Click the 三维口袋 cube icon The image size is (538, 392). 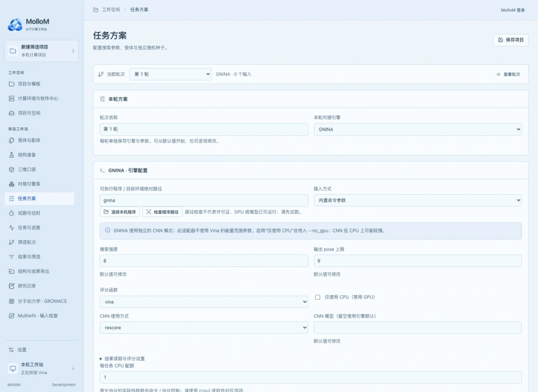click(x=12, y=169)
